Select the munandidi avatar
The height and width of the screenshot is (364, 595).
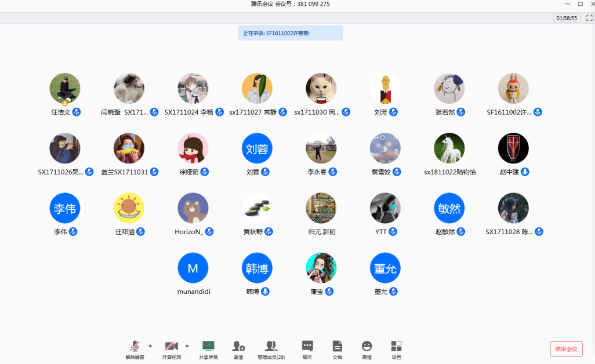(x=193, y=268)
